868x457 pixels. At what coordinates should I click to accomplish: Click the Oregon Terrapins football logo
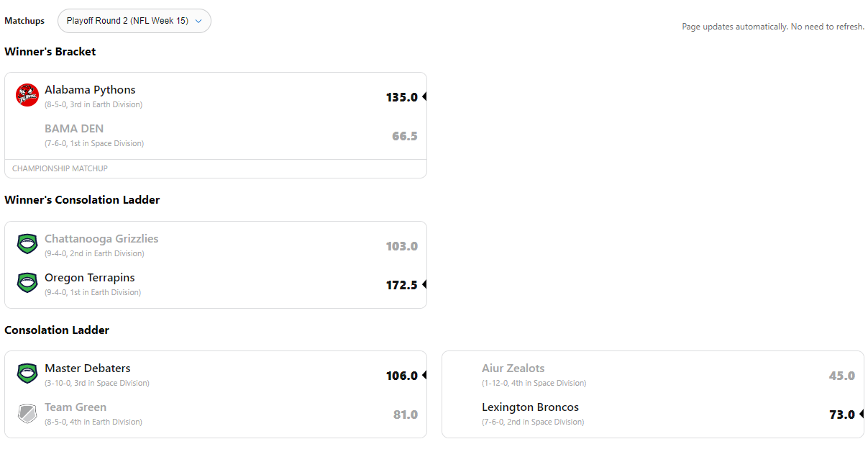click(x=27, y=283)
